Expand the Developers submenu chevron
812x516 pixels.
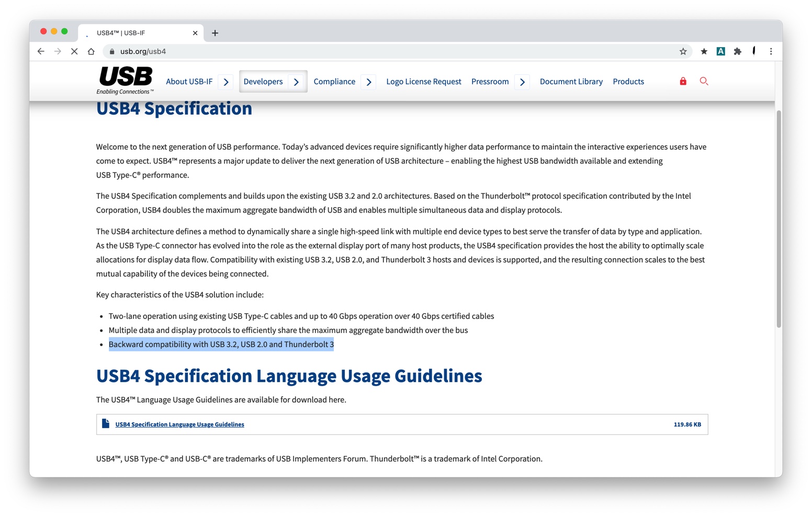[296, 82]
